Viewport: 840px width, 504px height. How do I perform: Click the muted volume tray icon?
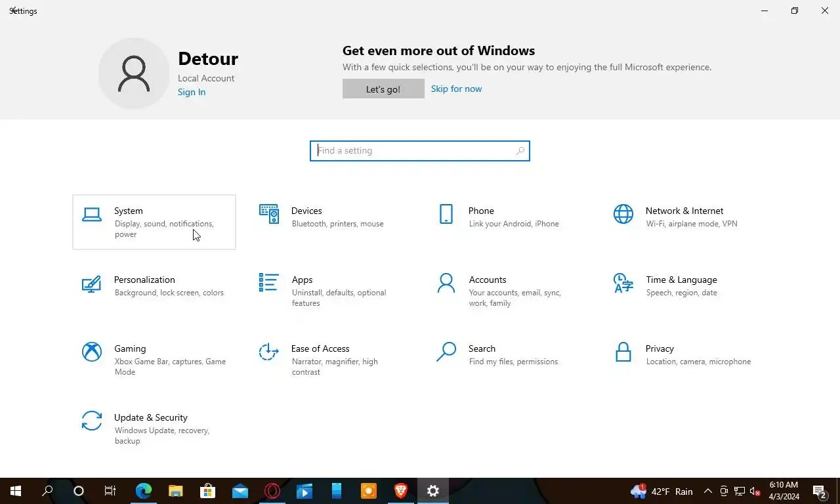[755, 492]
